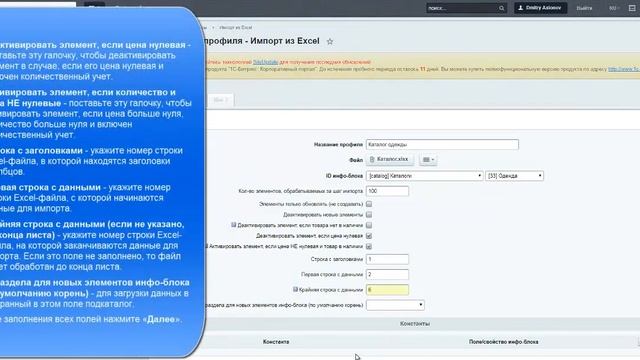Open the language selector in the top bar
Viewport: 640px width, 360px height.
tap(613, 8)
